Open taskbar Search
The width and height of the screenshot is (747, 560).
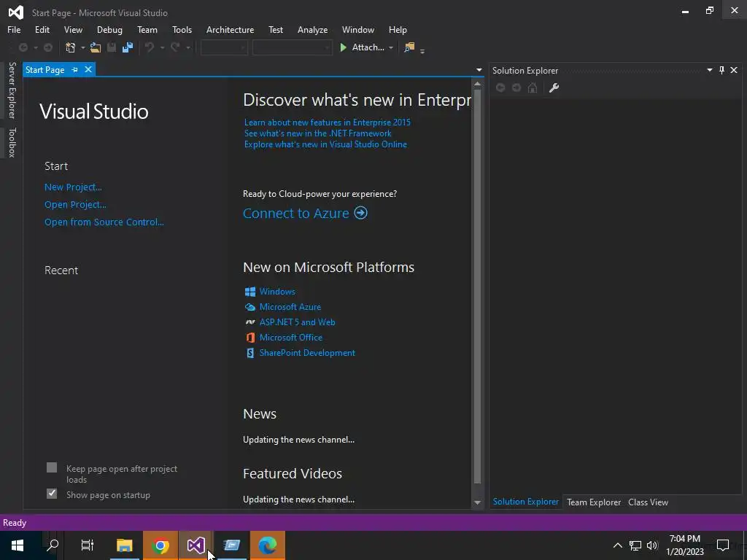[53, 545]
